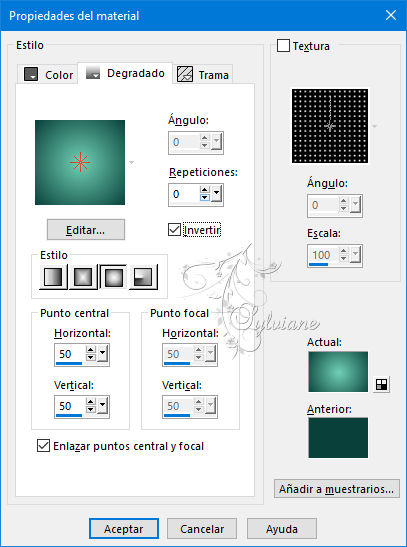Select the rectangular gradient style icon
Viewport: 407px width, 547px height.
click(83, 277)
